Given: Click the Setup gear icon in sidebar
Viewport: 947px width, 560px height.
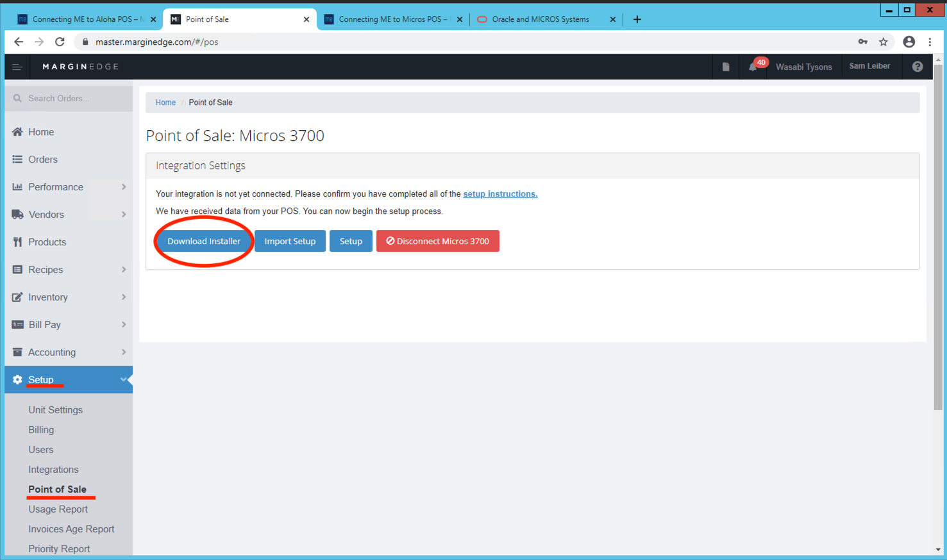Looking at the screenshot, I should click(17, 380).
